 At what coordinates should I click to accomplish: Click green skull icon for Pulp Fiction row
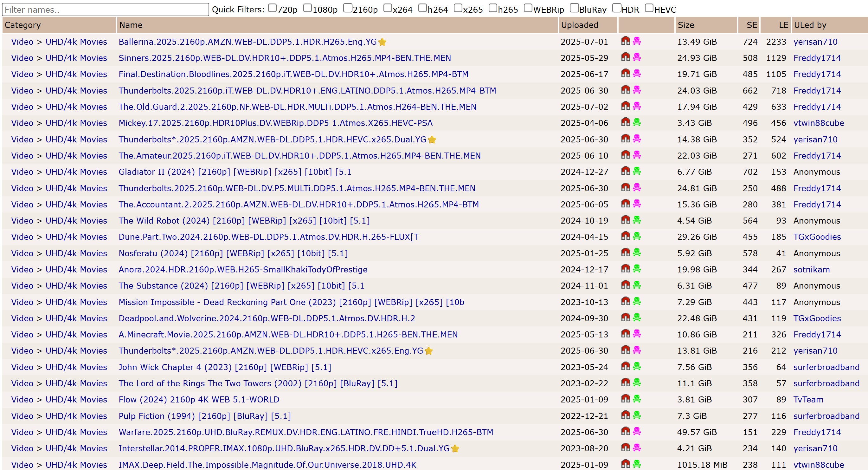637,415
